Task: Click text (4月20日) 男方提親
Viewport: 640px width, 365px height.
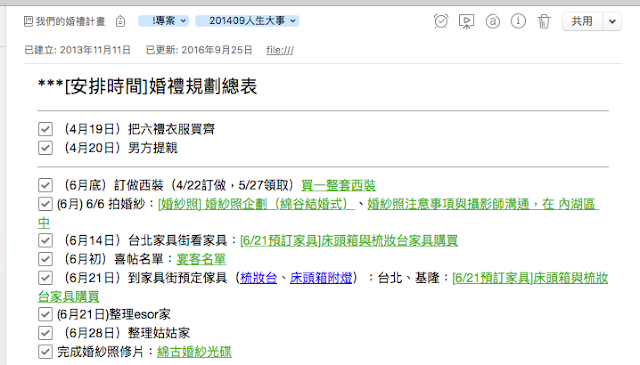Action: 121,148
